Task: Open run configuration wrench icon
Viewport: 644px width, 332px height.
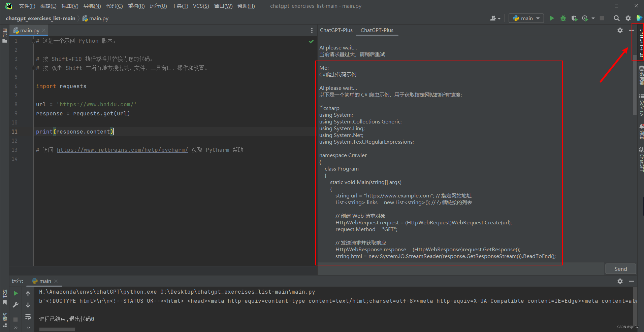Action: tap(15, 305)
